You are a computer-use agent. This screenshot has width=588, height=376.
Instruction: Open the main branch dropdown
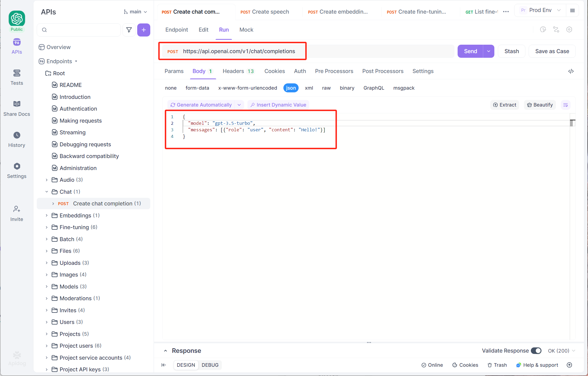(135, 12)
